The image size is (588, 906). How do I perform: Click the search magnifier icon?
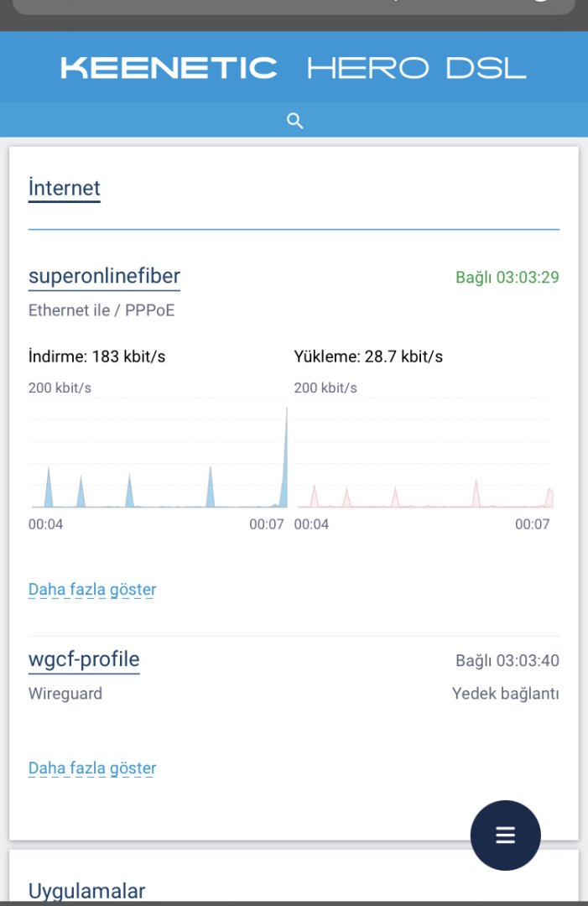(x=294, y=121)
